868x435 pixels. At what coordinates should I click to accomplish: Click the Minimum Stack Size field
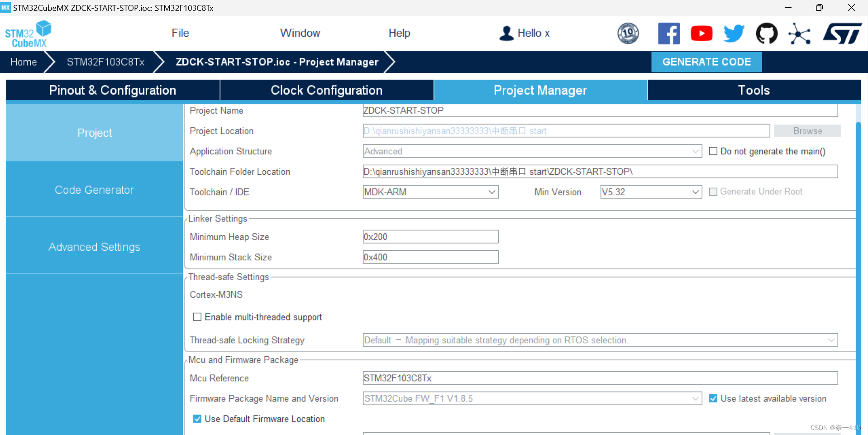[x=430, y=257]
